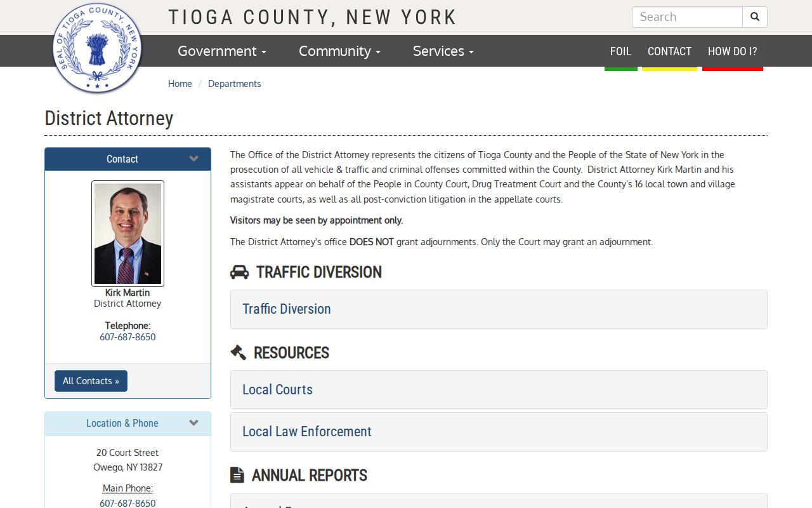
Task: Click the Tioga County seal logo
Action: coord(97,48)
